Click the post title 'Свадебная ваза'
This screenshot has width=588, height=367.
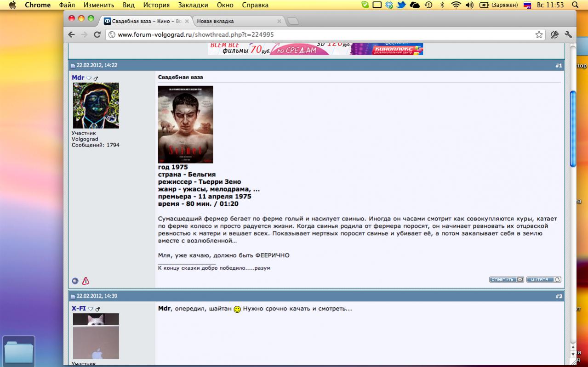[181, 77]
